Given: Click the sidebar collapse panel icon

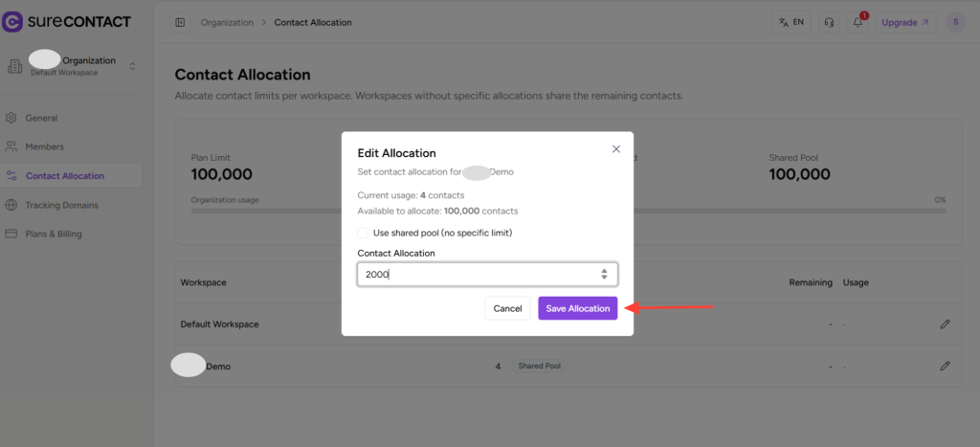Looking at the screenshot, I should [180, 22].
